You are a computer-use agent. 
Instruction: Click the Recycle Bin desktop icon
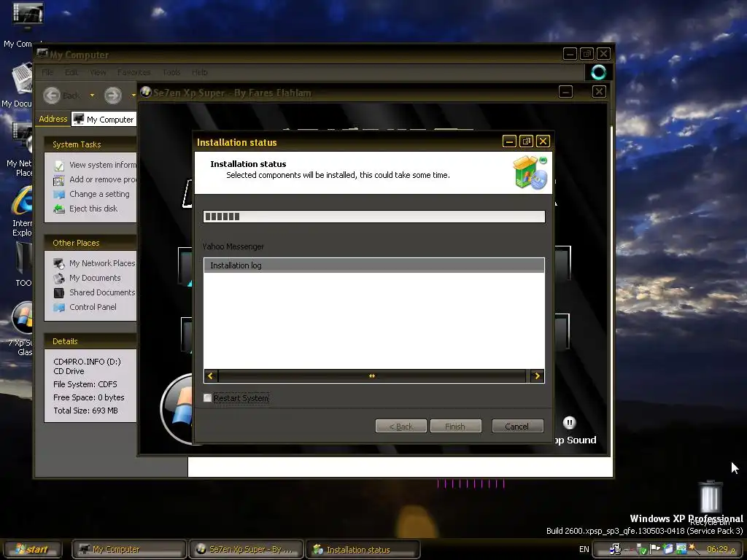[x=710, y=496]
